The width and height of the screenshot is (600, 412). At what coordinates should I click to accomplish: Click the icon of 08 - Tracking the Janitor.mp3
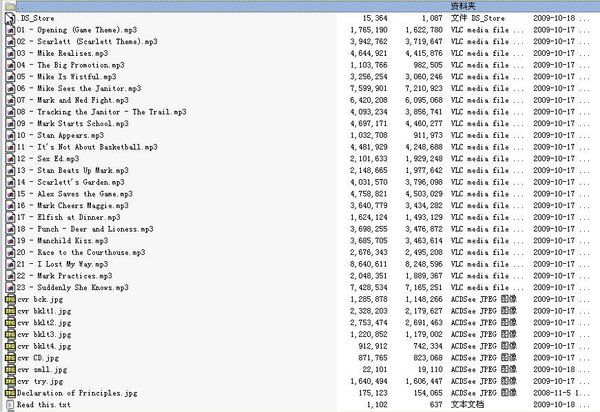coord(10,112)
